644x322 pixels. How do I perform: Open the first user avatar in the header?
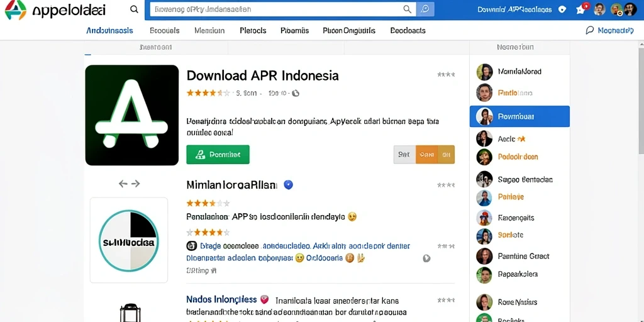599,9
